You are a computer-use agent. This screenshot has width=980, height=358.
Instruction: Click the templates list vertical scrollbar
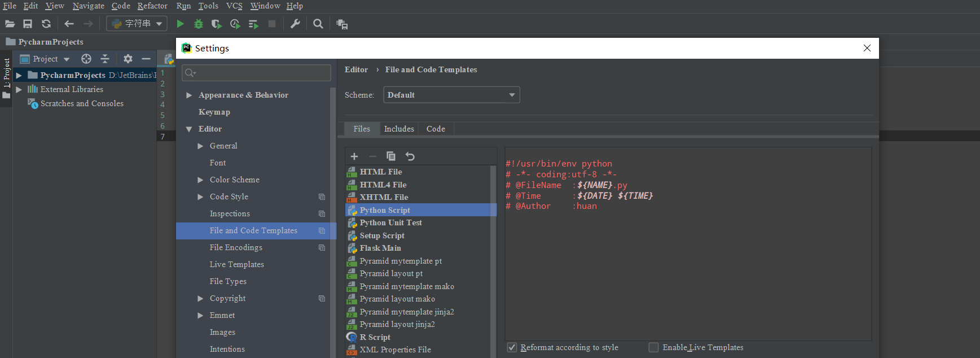click(x=494, y=261)
